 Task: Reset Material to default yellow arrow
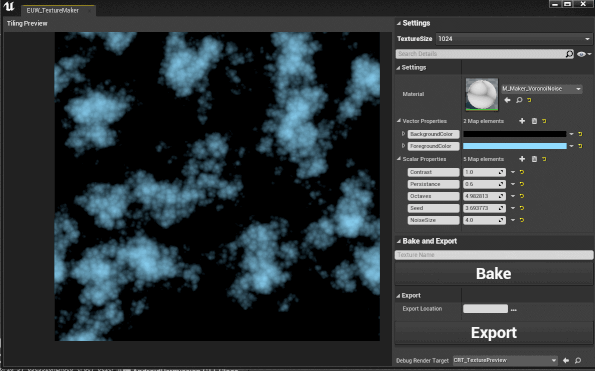tap(529, 100)
